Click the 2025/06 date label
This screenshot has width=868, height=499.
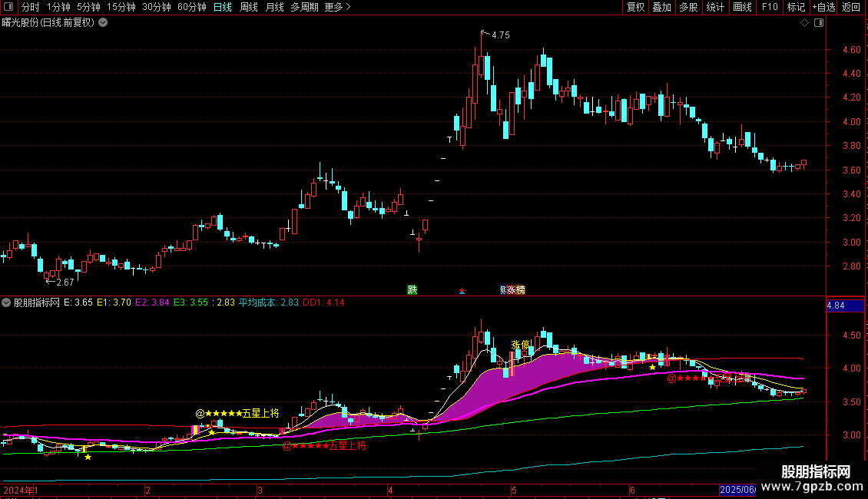pos(738,490)
